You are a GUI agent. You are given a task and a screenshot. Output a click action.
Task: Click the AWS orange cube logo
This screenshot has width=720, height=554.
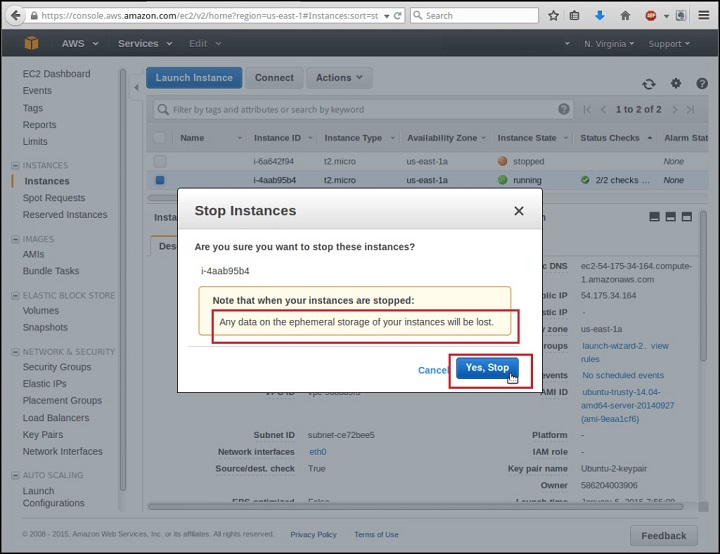[x=32, y=43]
